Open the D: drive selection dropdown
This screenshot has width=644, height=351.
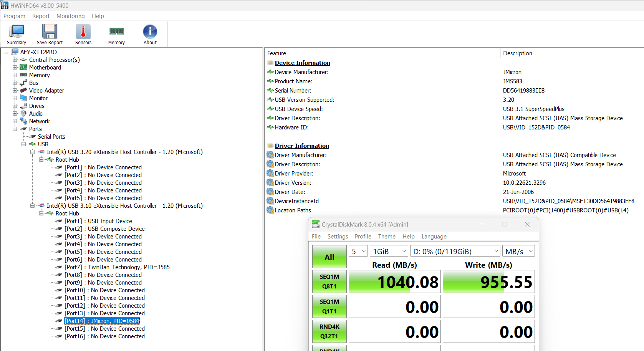click(x=455, y=252)
